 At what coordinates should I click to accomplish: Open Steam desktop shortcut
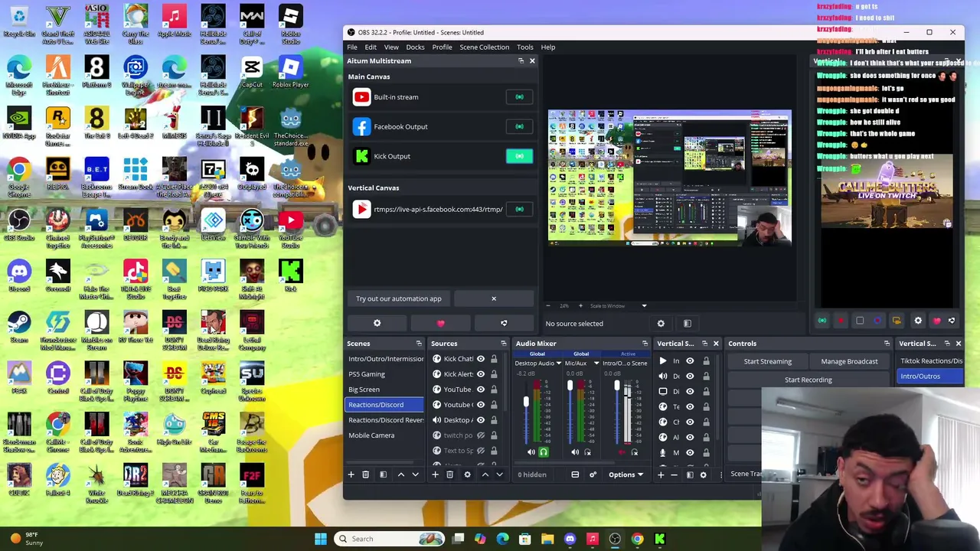pyautogui.click(x=19, y=328)
